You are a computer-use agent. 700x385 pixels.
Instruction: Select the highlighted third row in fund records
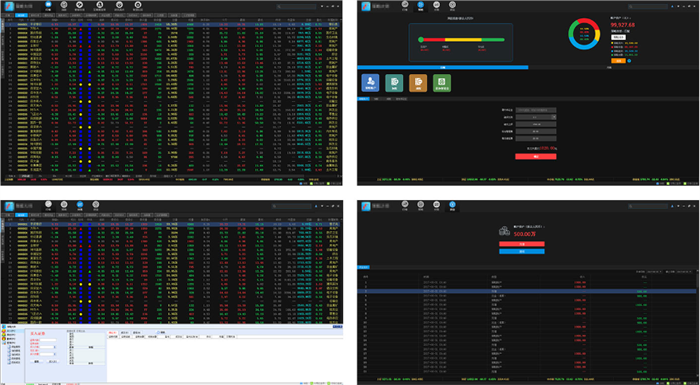click(x=527, y=291)
